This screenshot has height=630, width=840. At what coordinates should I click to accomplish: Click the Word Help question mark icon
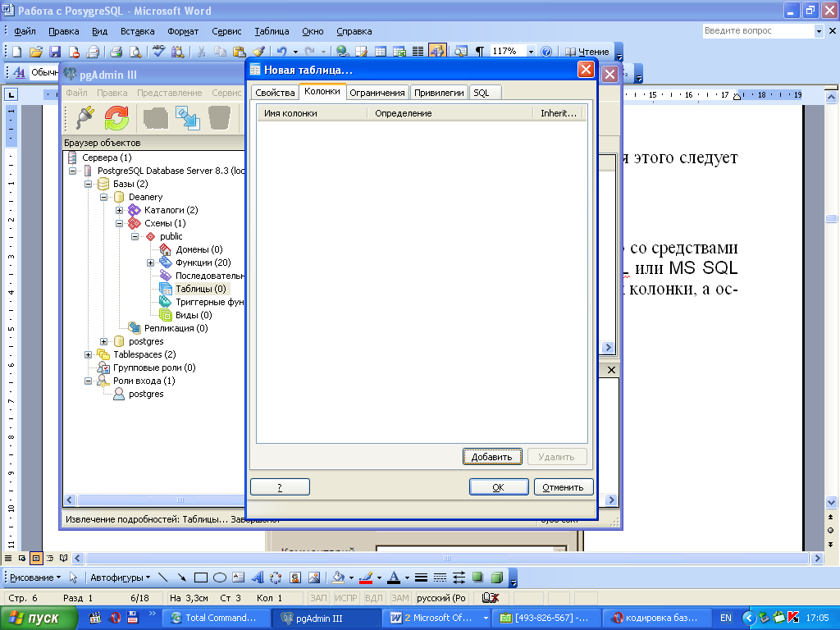(546, 52)
